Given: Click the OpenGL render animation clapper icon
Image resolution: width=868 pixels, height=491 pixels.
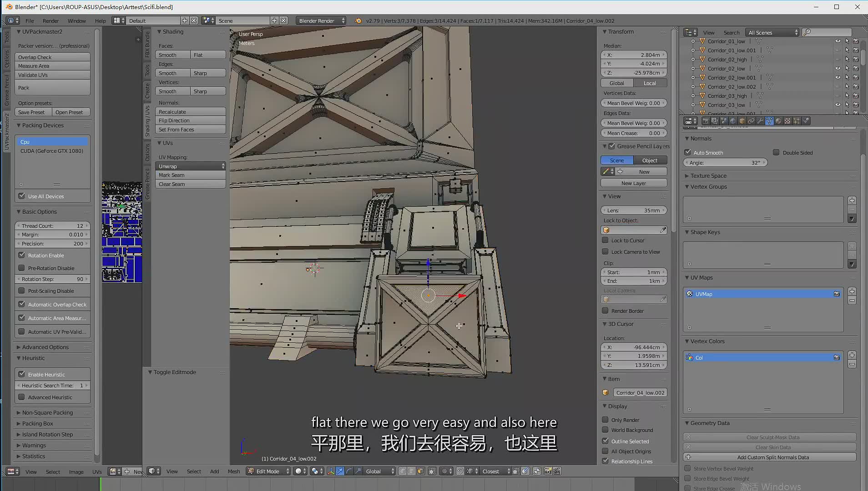Looking at the screenshot, I should pos(557,471).
